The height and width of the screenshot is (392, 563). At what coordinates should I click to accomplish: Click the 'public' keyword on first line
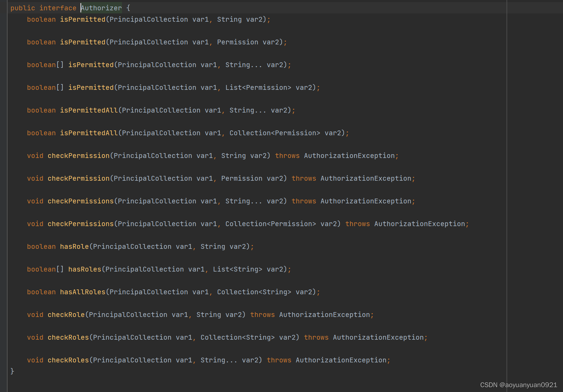point(23,8)
